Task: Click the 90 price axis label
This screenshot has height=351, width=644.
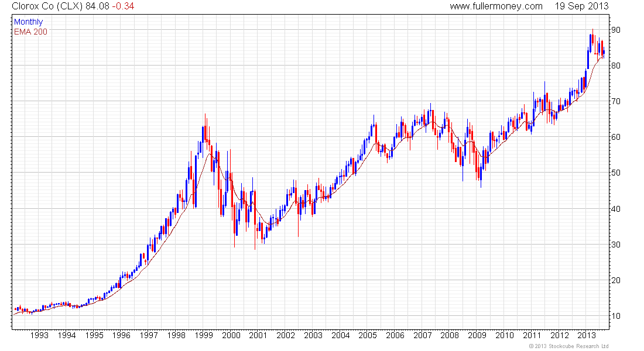Action: [x=616, y=30]
